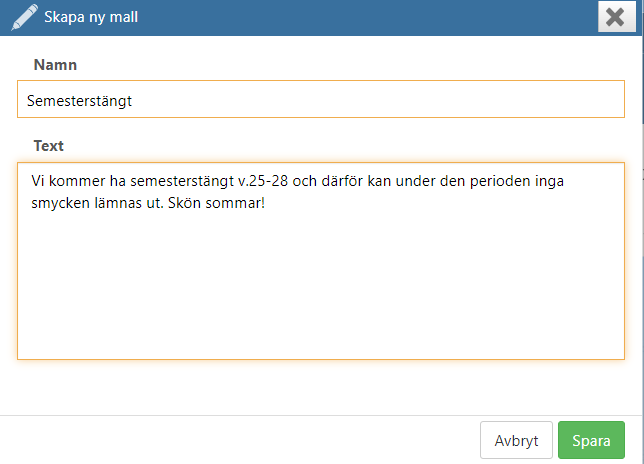Place cursor on v.25-28 in the text
This screenshot has height=464, width=644.
tap(263, 181)
